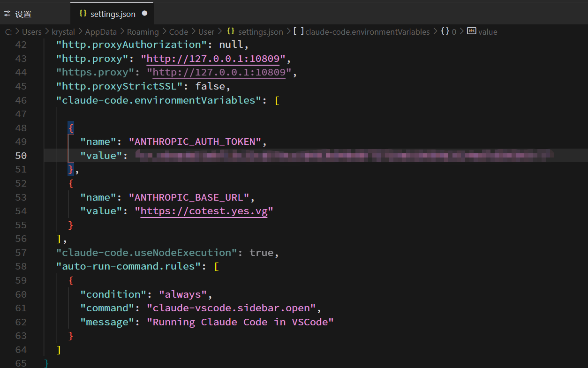This screenshot has height=368, width=588.
Task: Click the settings.json breadcrumb file icon
Action: pos(230,32)
